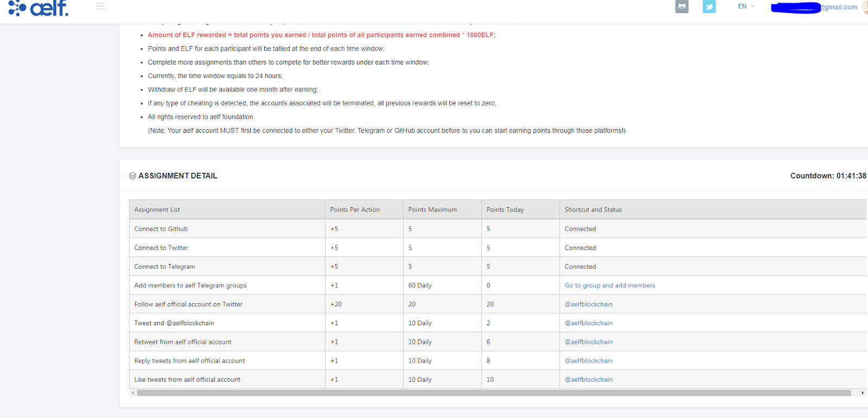
Task: Click the 'ASSIGNMENT DETAIL' heading
Action: (178, 176)
